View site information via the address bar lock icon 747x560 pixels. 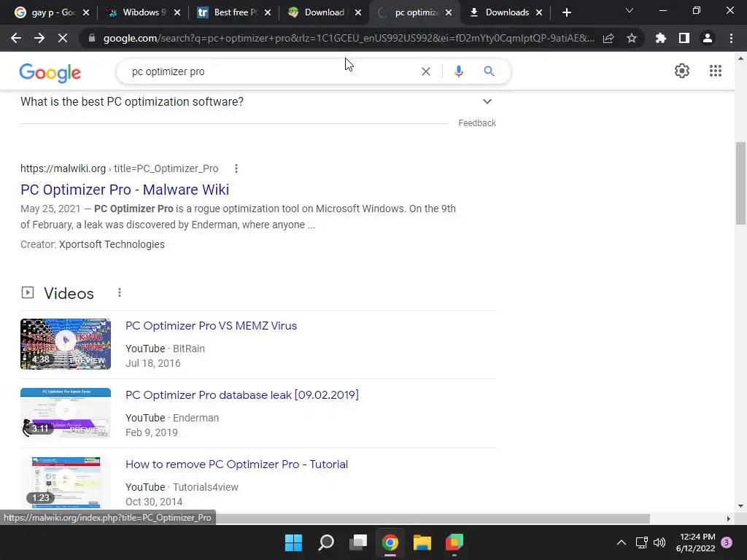pyautogui.click(x=92, y=38)
